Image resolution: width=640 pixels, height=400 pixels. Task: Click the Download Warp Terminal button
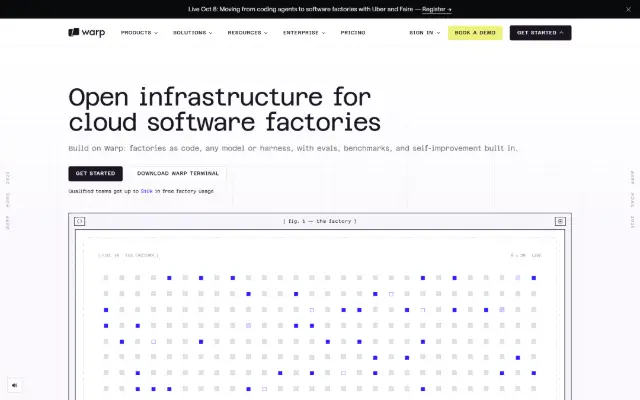178,173
